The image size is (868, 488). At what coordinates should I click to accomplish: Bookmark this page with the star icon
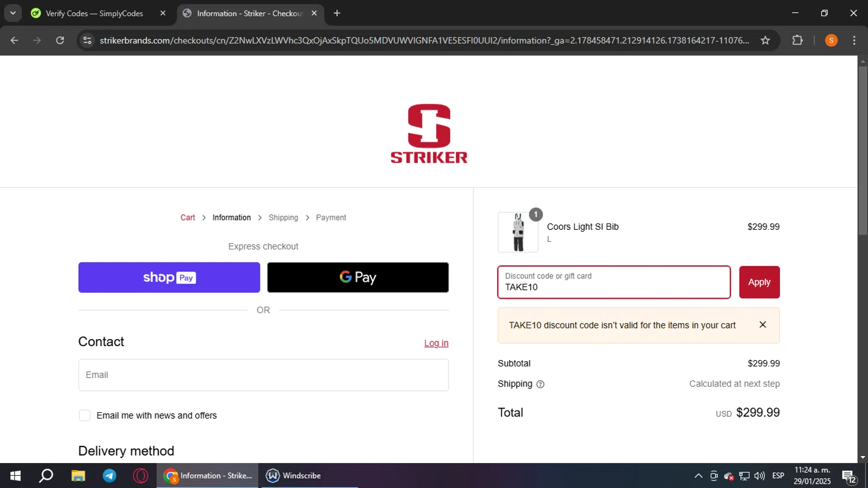tap(765, 41)
